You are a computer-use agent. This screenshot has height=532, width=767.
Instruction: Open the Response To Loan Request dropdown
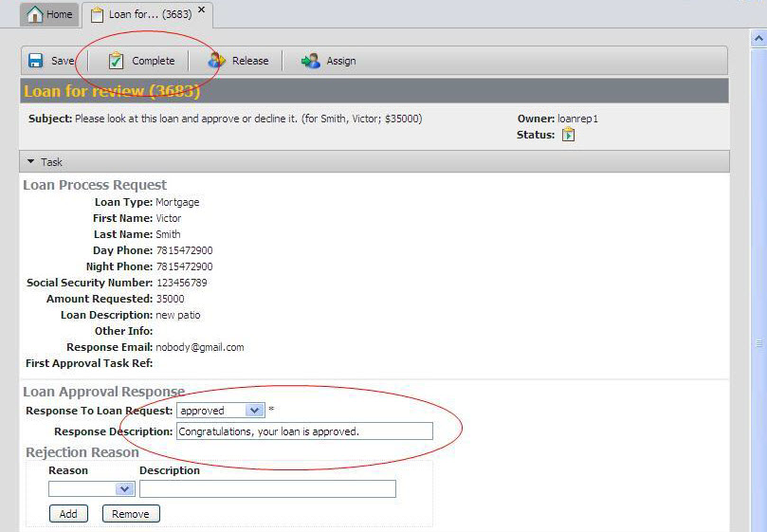click(254, 411)
